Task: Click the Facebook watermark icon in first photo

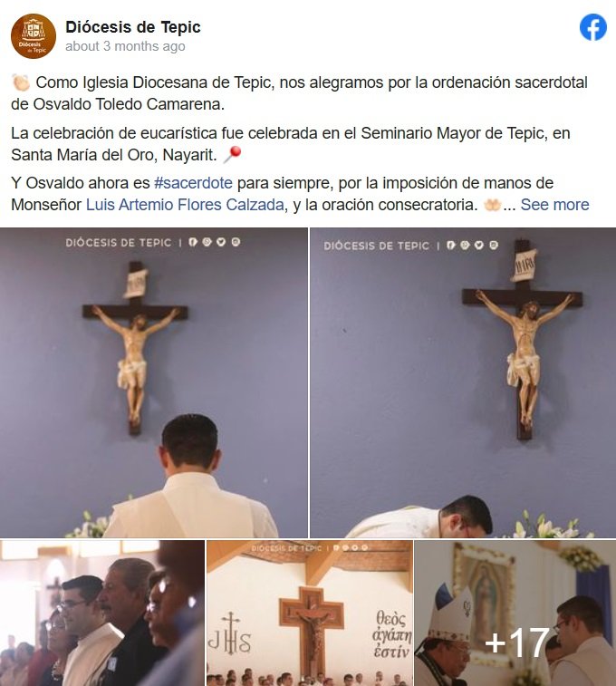Action: point(193,242)
